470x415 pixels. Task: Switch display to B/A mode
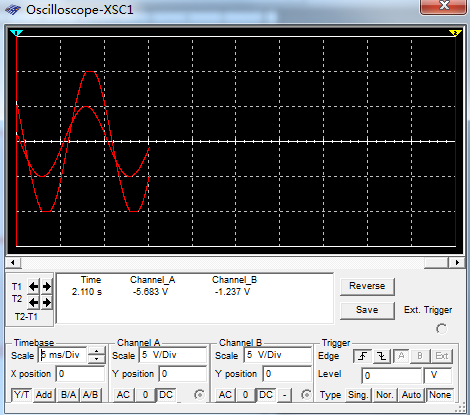click(x=68, y=395)
